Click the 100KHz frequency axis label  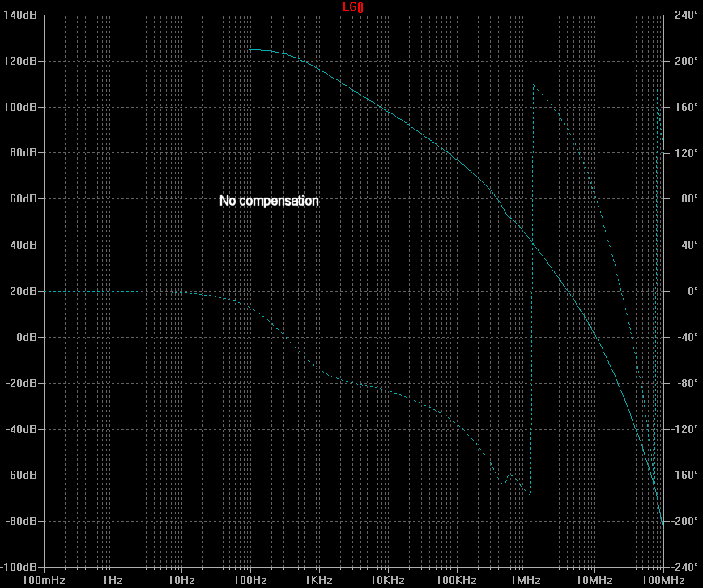point(457,581)
